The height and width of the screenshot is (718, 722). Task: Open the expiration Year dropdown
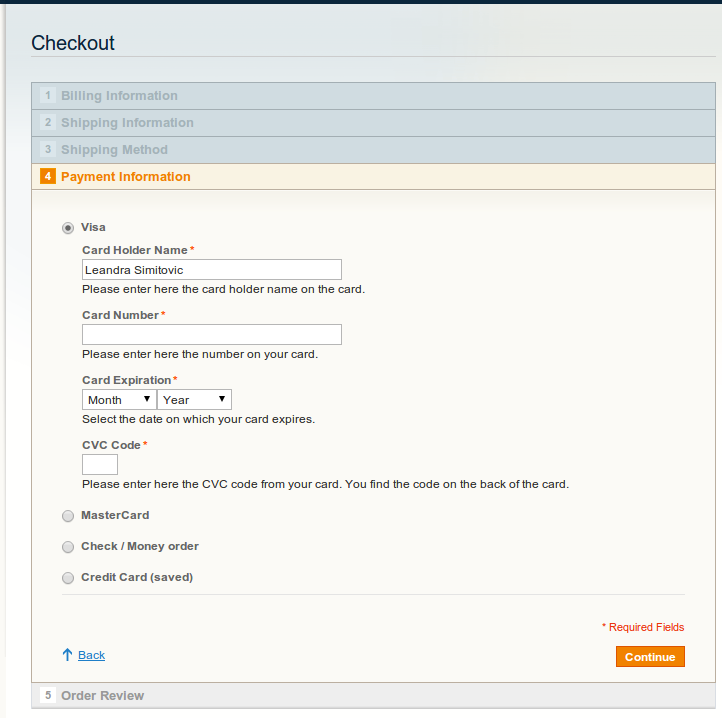tap(194, 399)
